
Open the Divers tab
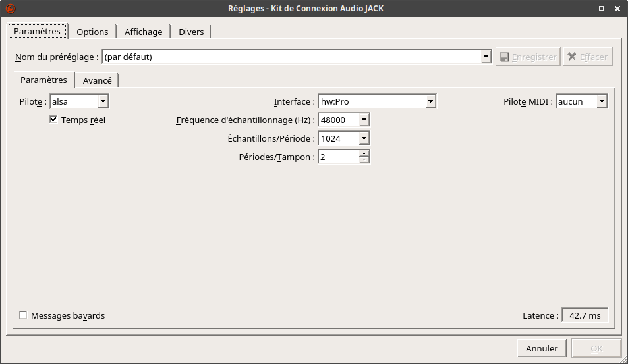[191, 32]
